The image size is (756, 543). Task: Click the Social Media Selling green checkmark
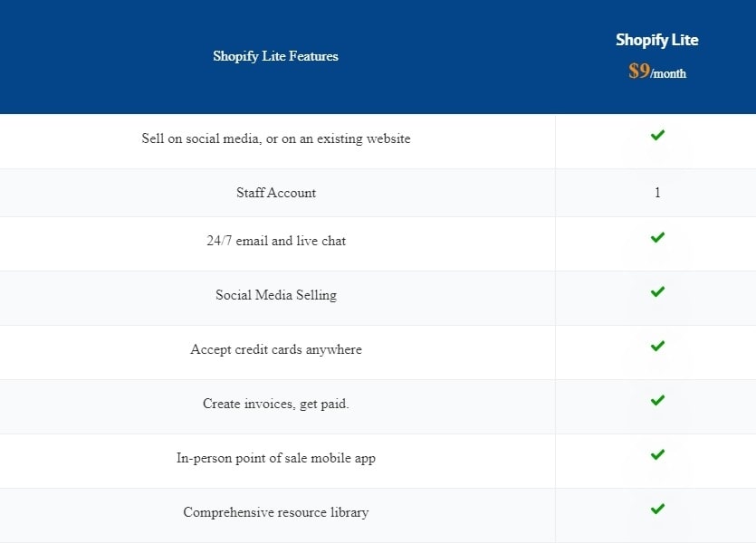coord(657,292)
